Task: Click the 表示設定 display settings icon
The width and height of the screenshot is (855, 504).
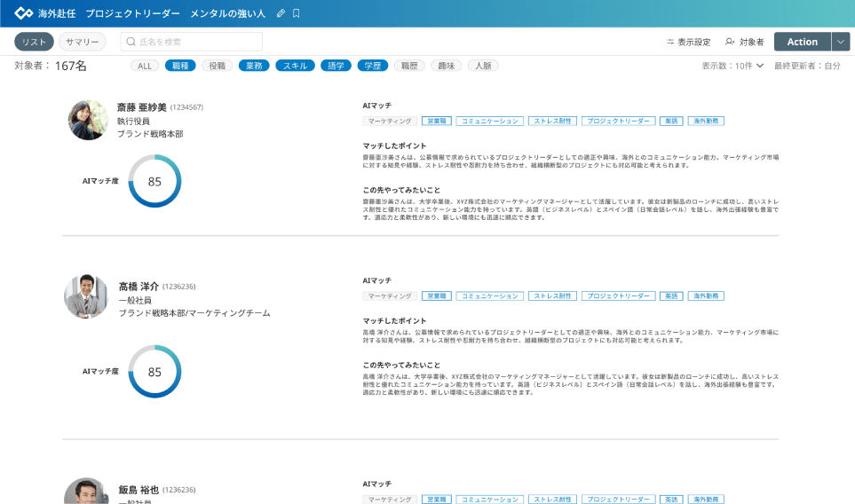Action: coord(670,42)
